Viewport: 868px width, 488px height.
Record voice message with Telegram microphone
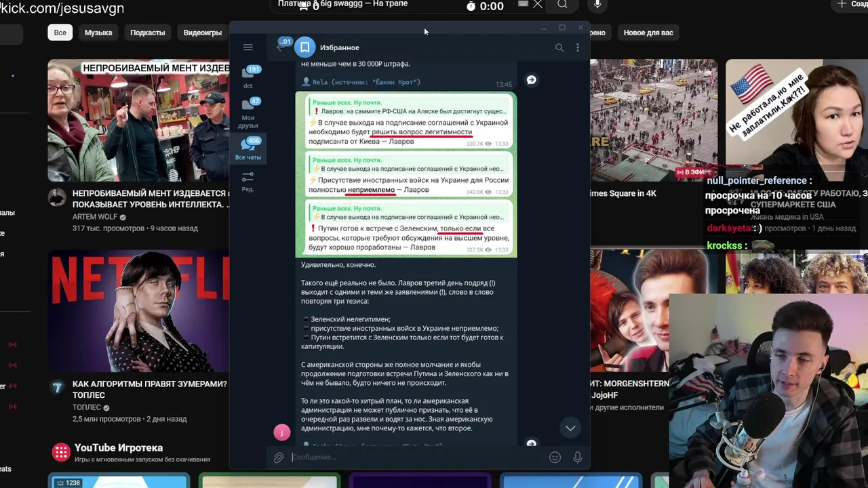coord(578,457)
